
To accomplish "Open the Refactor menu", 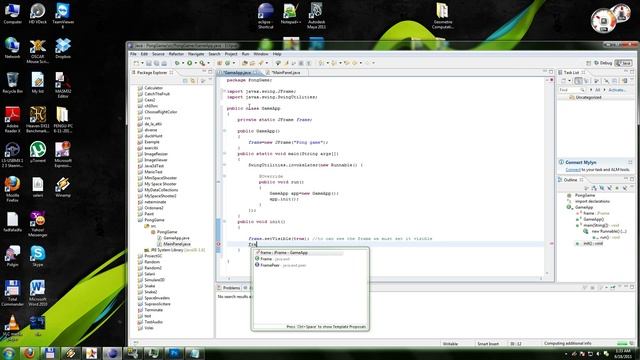I will [176, 54].
